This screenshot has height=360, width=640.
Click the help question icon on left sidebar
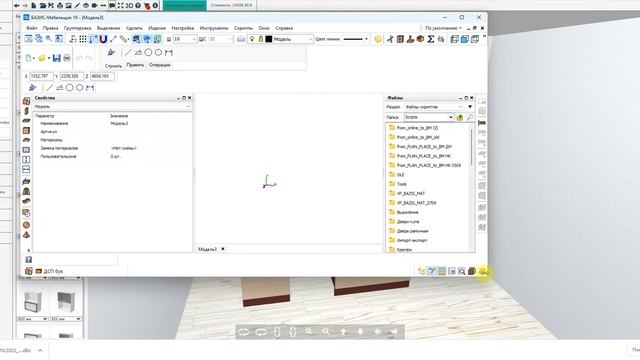point(29,260)
